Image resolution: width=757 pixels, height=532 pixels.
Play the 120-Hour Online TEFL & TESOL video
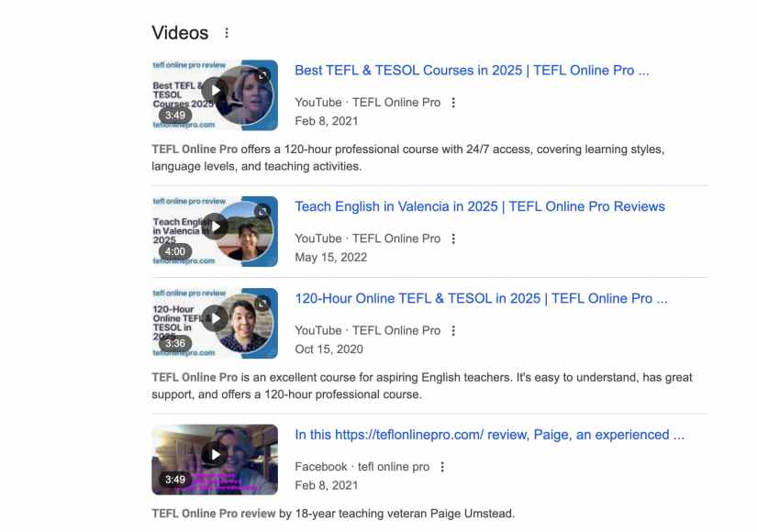click(x=216, y=317)
